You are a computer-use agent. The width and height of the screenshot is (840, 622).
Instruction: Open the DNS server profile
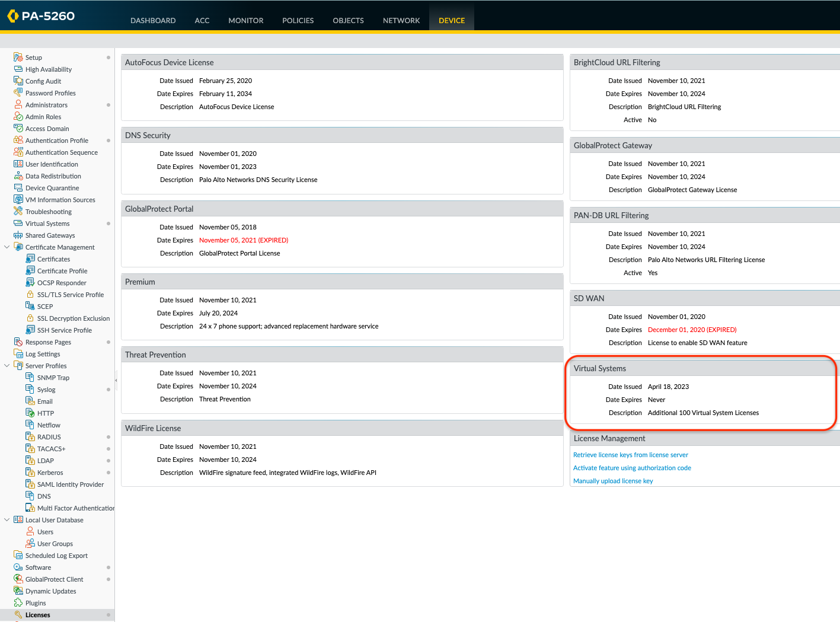[x=44, y=496]
